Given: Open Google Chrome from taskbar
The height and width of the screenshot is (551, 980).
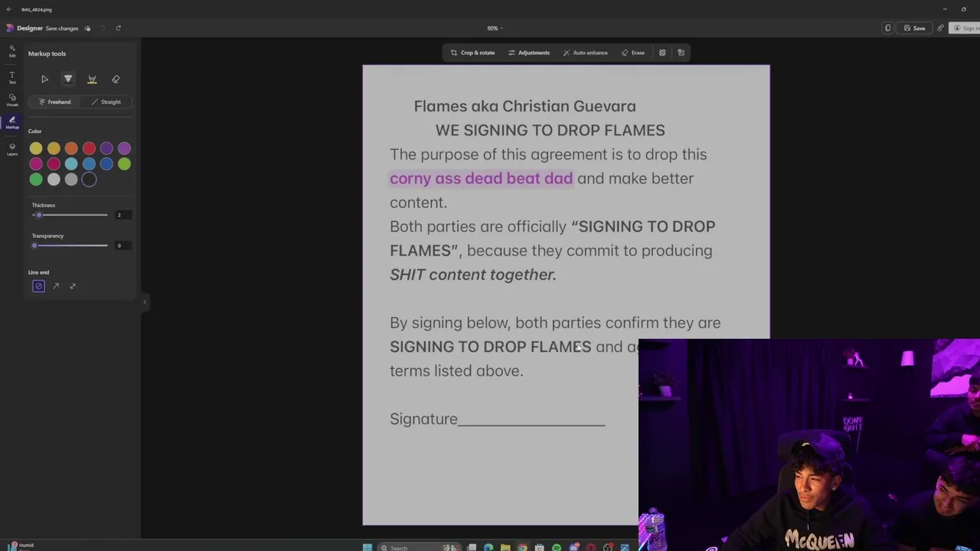Looking at the screenshot, I should [x=522, y=547].
